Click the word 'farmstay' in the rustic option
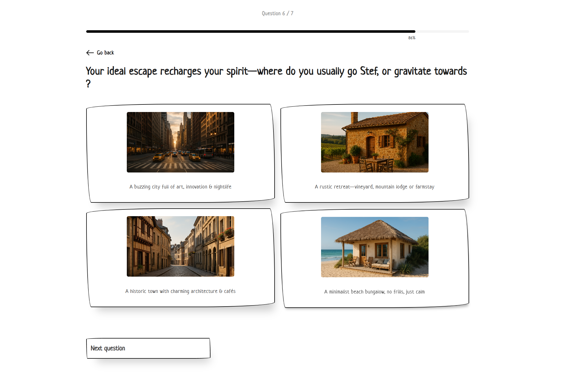The height and width of the screenshot is (392, 564). pos(425,187)
